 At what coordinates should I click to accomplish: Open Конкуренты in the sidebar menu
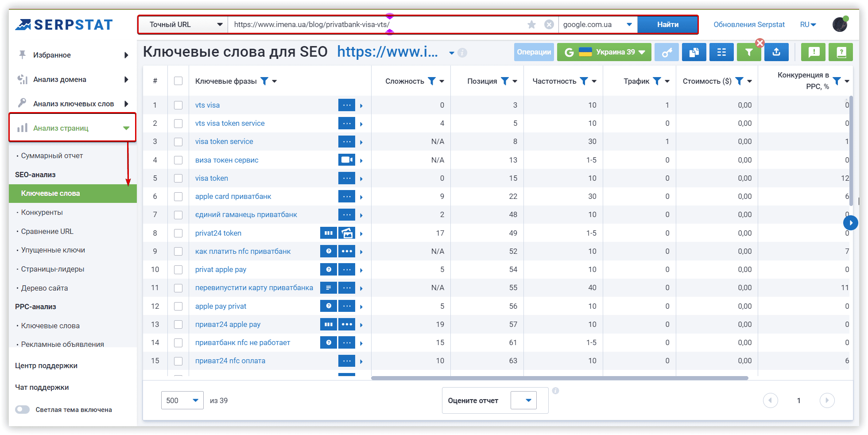42,213
